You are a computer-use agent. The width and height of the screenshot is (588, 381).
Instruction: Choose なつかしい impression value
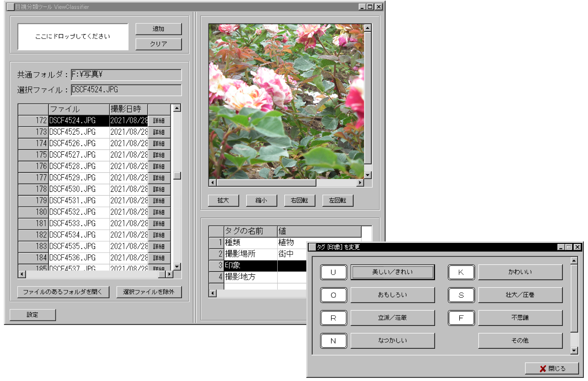393,341
